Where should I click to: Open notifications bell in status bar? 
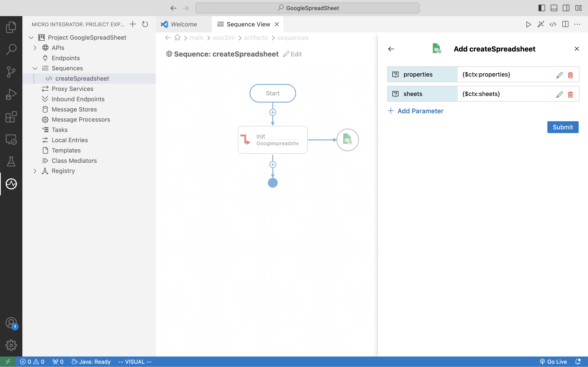pyautogui.click(x=578, y=362)
